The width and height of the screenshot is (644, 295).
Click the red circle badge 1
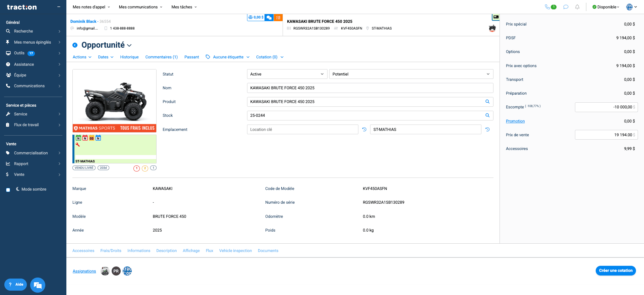136,168
